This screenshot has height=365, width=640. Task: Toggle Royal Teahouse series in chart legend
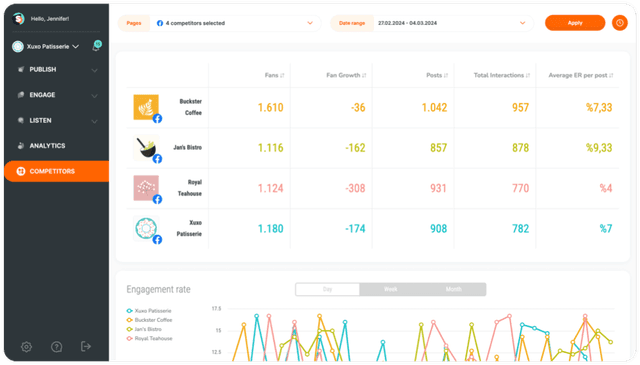coord(149,338)
